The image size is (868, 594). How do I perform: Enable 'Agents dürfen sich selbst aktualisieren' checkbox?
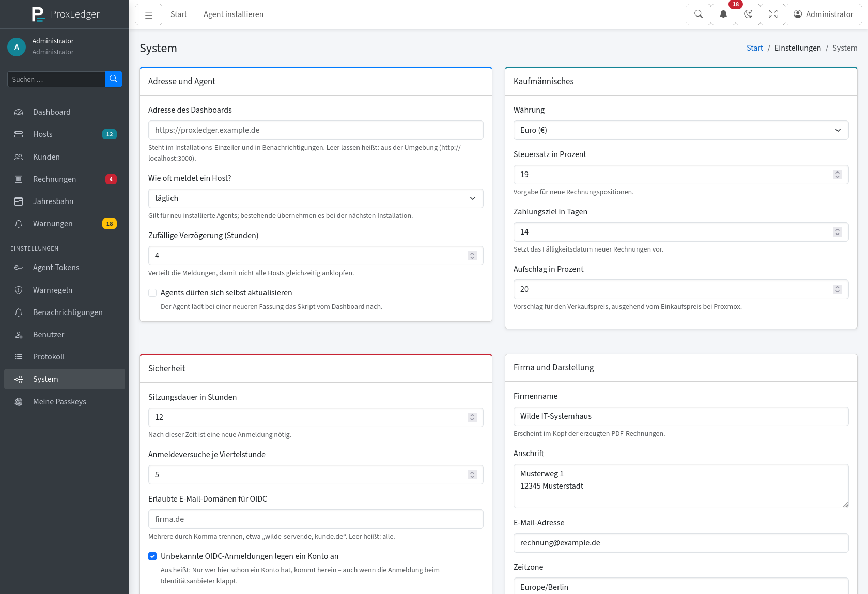click(x=152, y=293)
